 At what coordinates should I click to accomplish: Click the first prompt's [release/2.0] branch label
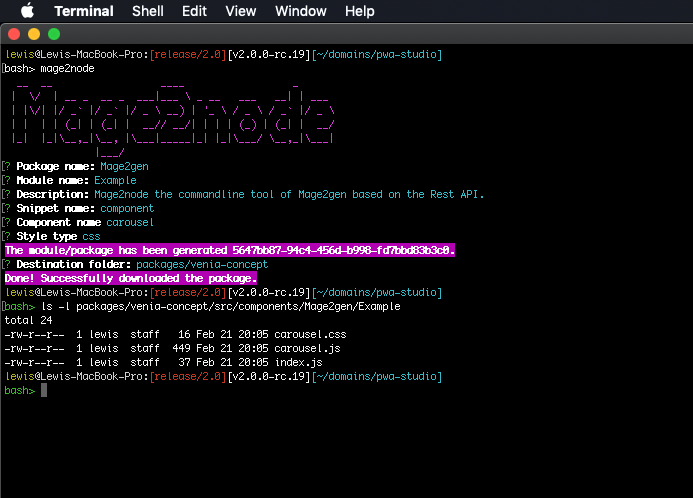[188, 54]
